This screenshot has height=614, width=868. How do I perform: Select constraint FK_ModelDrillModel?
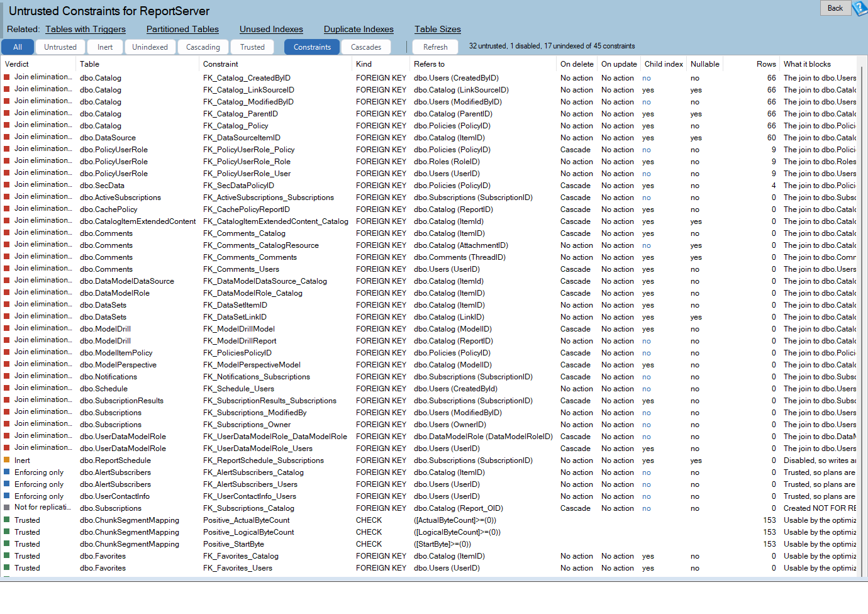[x=239, y=329]
